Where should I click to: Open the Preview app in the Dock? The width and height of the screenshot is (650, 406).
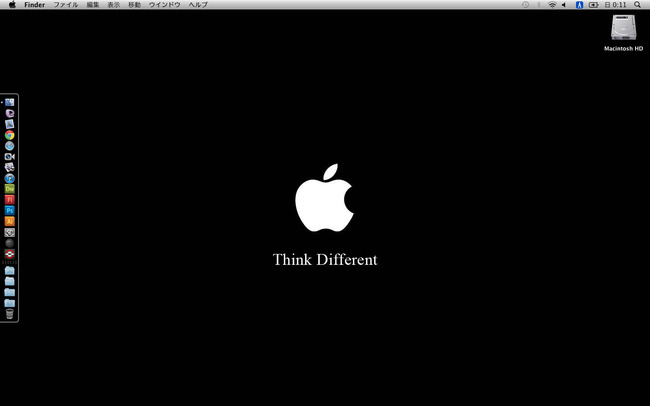[10, 124]
